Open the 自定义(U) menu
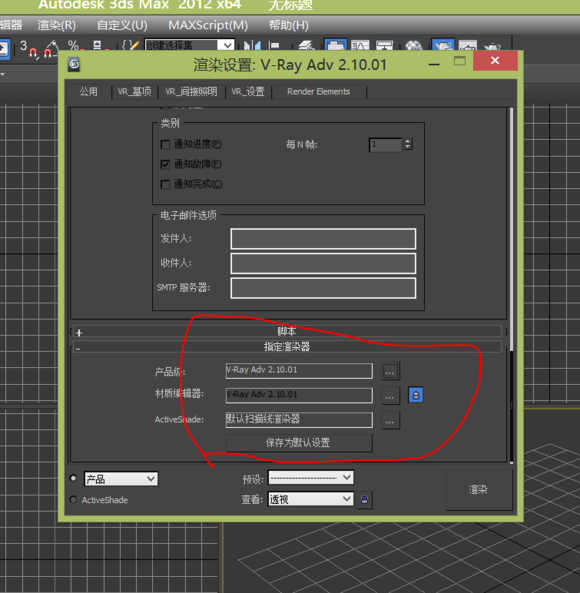 122,25
